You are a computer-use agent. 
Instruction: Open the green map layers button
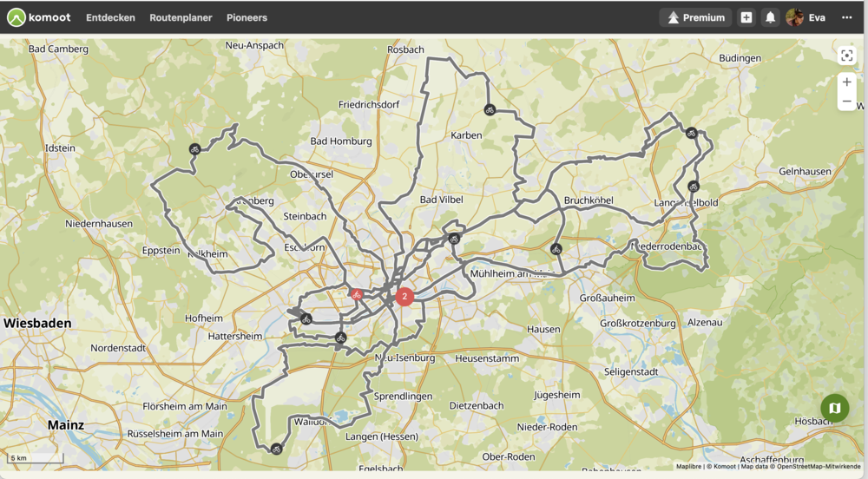(x=834, y=407)
